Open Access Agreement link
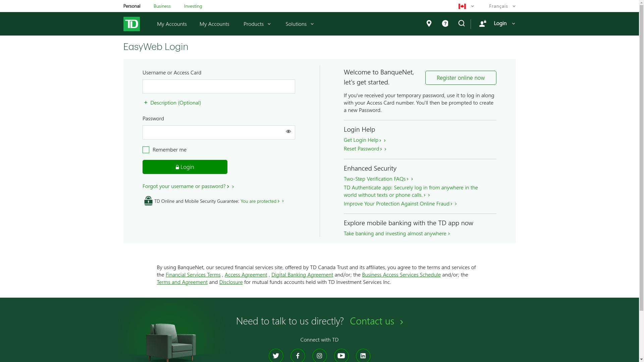 246,275
